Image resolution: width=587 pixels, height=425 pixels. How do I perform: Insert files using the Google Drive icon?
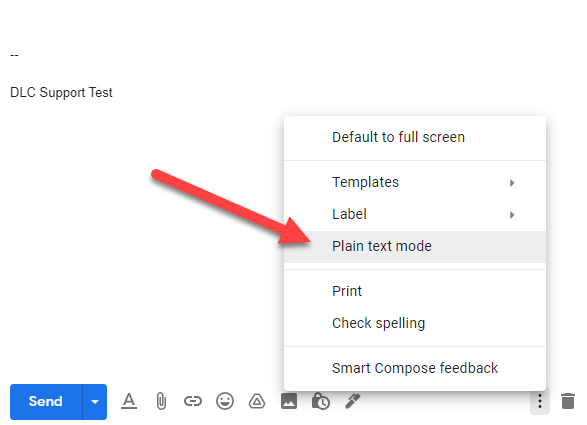click(257, 401)
